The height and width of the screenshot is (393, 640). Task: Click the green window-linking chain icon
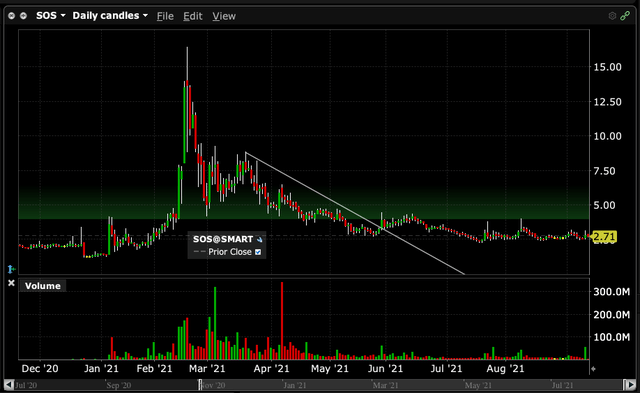tap(625, 16)
